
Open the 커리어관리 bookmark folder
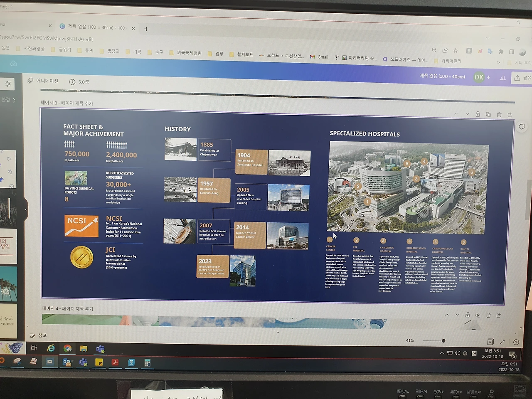(x=448, y=61)
